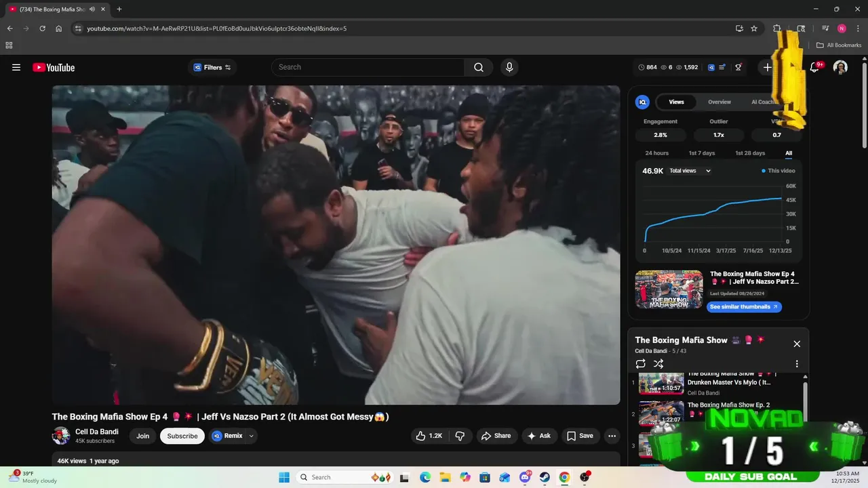The image size is (868, 488).
Task: Open the YouTube hamburger guide menu
Action: (16, 67)
